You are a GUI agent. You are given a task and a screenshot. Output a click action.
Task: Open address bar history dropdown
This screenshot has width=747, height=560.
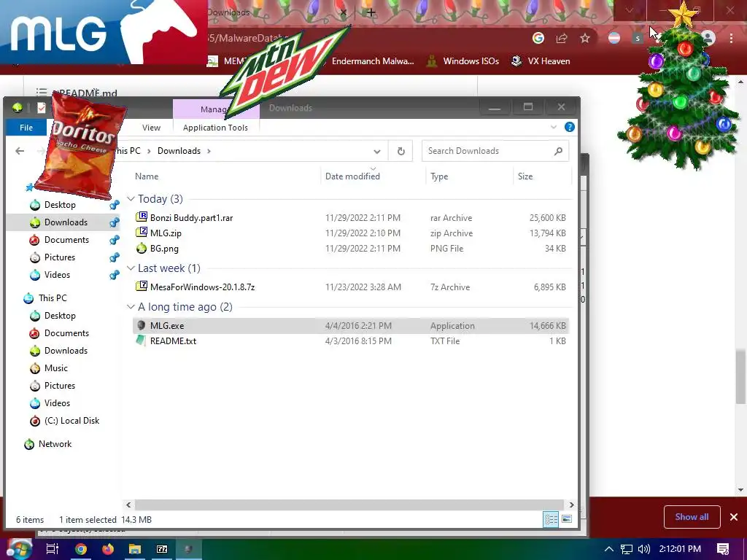click(377, 152)
